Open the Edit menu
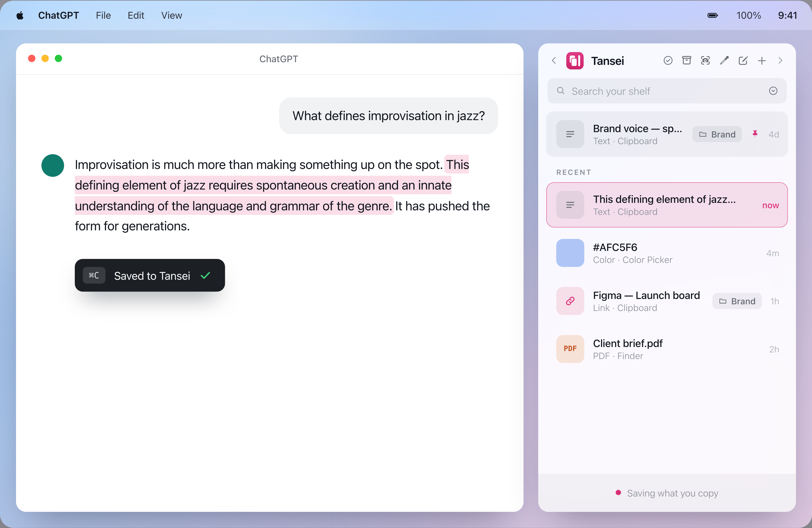This screenshot has width=812, height=528. coord(136,15)
